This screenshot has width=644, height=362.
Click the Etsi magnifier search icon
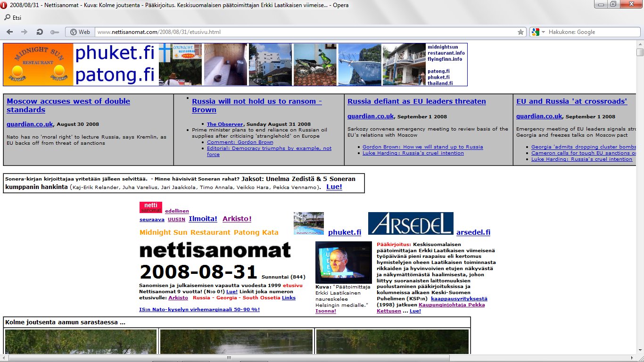(7, 18)
